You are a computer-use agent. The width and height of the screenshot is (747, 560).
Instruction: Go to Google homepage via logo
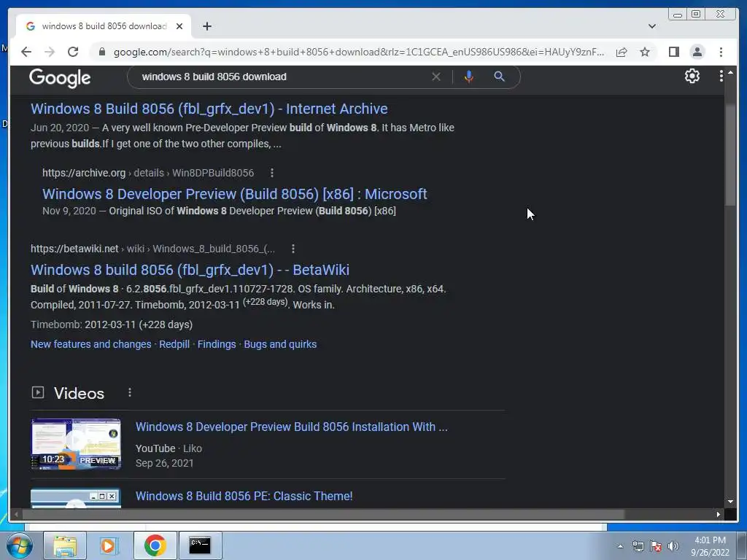pos(60,78)
